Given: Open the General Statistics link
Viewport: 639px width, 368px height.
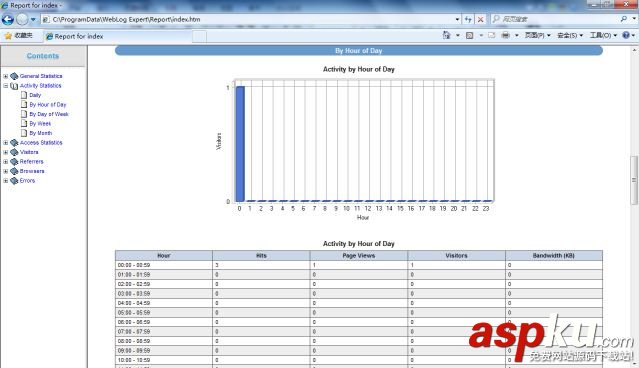Looking at the screenshot, I should 41,76.
